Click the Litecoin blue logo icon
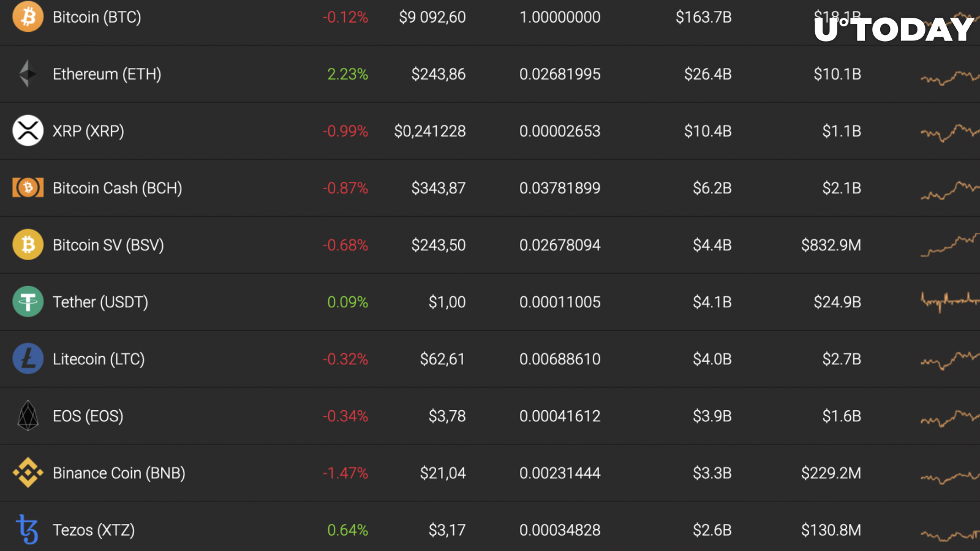980x551 pixels. (x=28, y=358)
